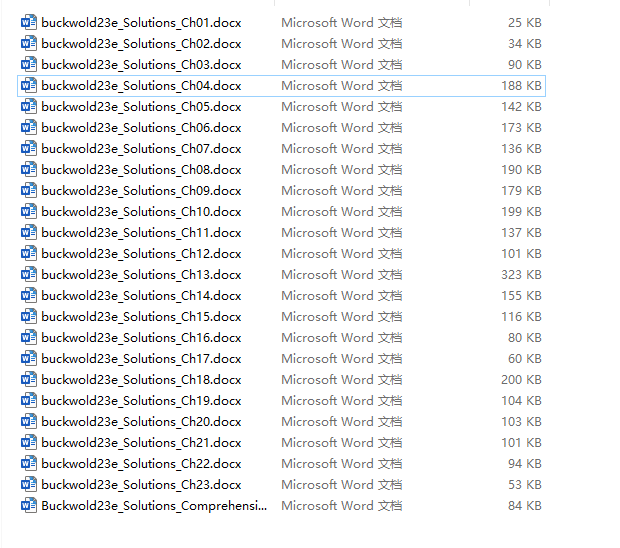
Task: Click the Word icon beside buckwold23e_Solutions_Ch17.docx
Action: pyautogui.click(x=29, y=357)
